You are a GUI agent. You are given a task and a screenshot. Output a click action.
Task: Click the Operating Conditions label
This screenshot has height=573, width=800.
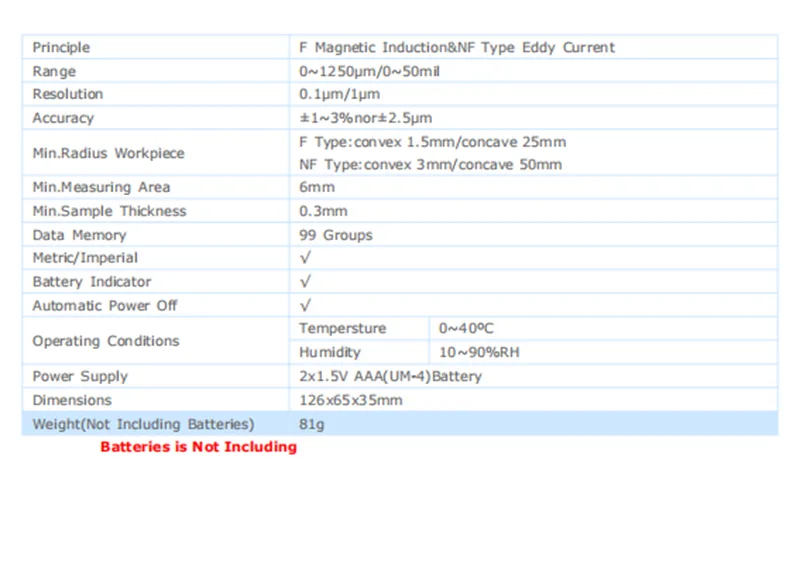click(x=106, y=341)
